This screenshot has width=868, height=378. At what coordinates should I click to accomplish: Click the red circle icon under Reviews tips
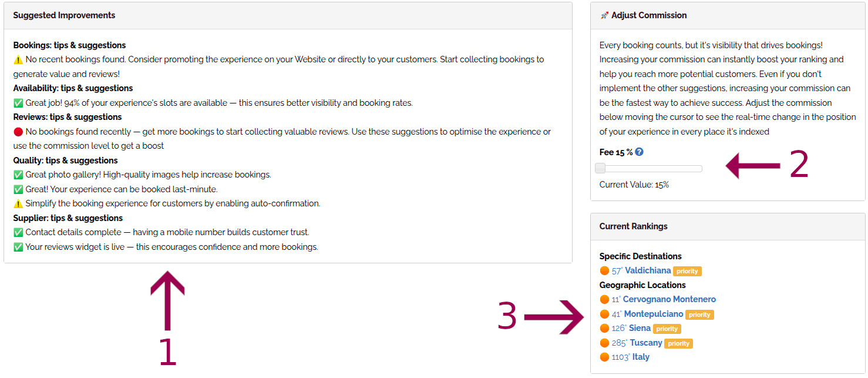[x=18, y=132]
